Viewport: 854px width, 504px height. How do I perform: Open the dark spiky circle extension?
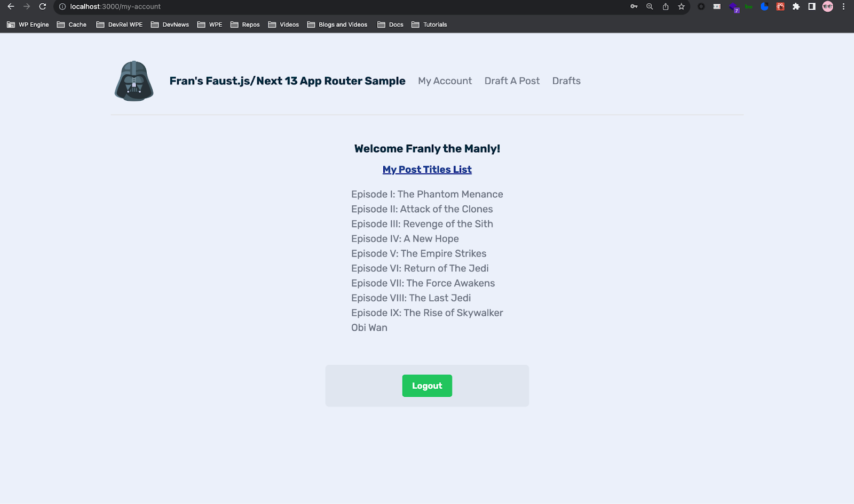tap(701, 6)
